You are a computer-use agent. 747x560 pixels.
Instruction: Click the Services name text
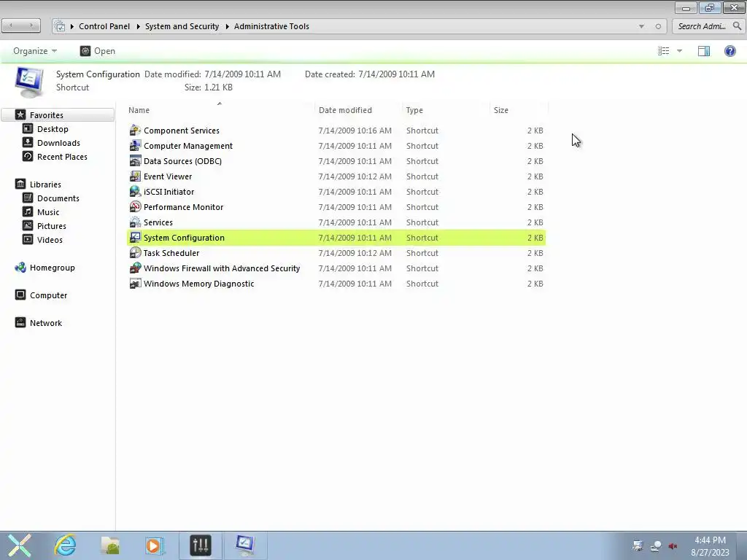(158, 222)
